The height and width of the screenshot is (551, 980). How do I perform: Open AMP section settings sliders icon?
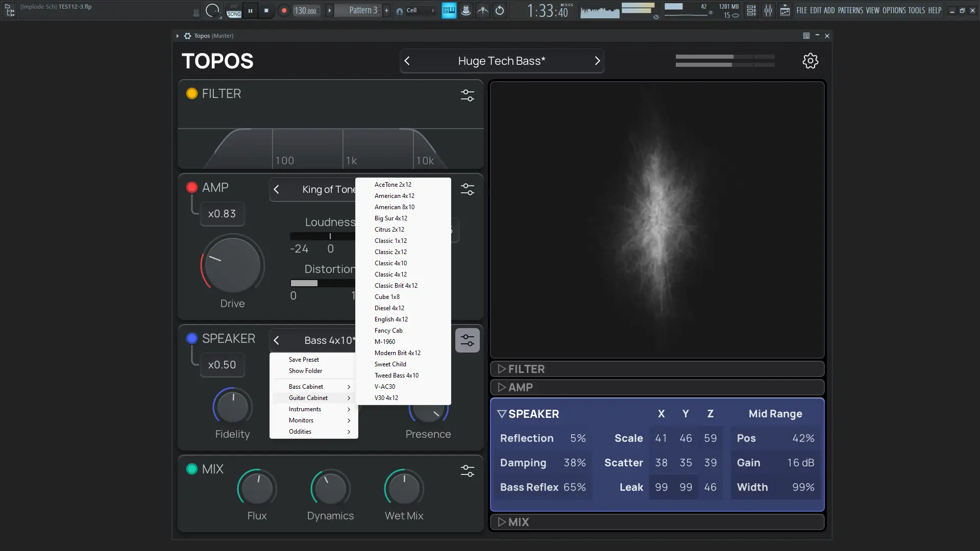click(x=467, y=189)
